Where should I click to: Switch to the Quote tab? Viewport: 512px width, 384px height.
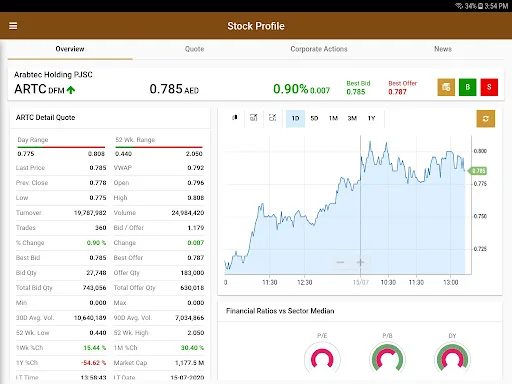(194, 49)
